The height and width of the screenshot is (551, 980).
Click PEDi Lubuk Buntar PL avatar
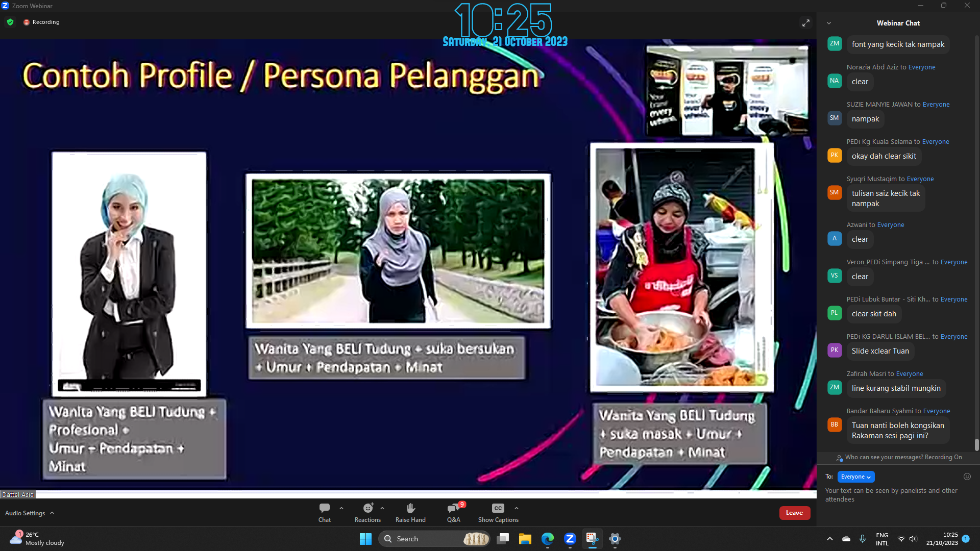(x=835, y=313)
